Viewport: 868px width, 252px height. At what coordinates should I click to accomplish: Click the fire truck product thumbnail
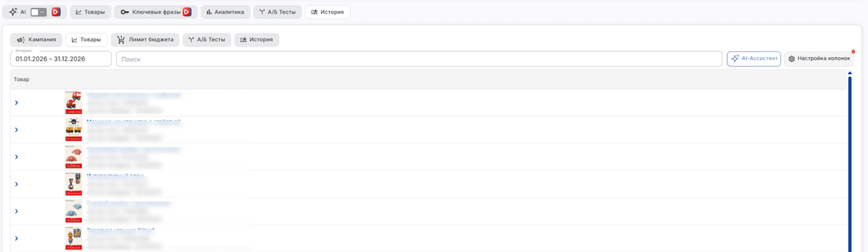73,102
